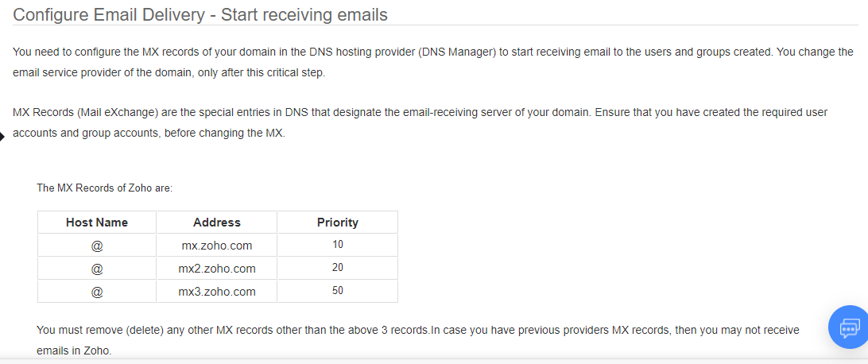868x364 pixels.
Task: Click the Host Name column header
Action: click(x=97, y=223)
